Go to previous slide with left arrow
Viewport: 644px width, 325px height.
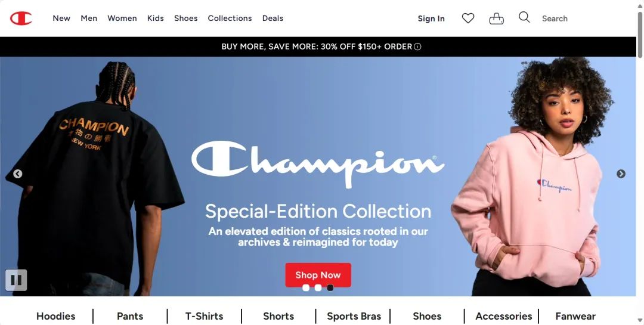tap(17, 174)
